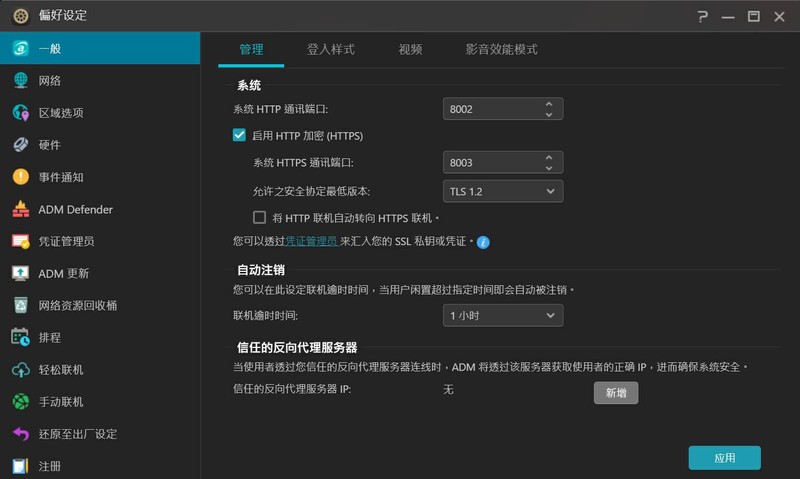Click the 偏好设定 gear icon in title bar
800x479 pixels.
[20, 16]
